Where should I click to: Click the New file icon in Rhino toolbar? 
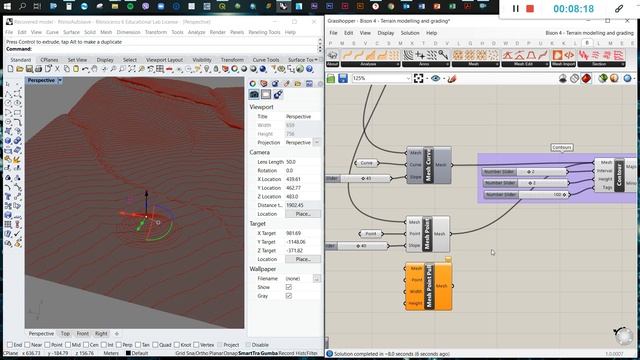(11, 69)
